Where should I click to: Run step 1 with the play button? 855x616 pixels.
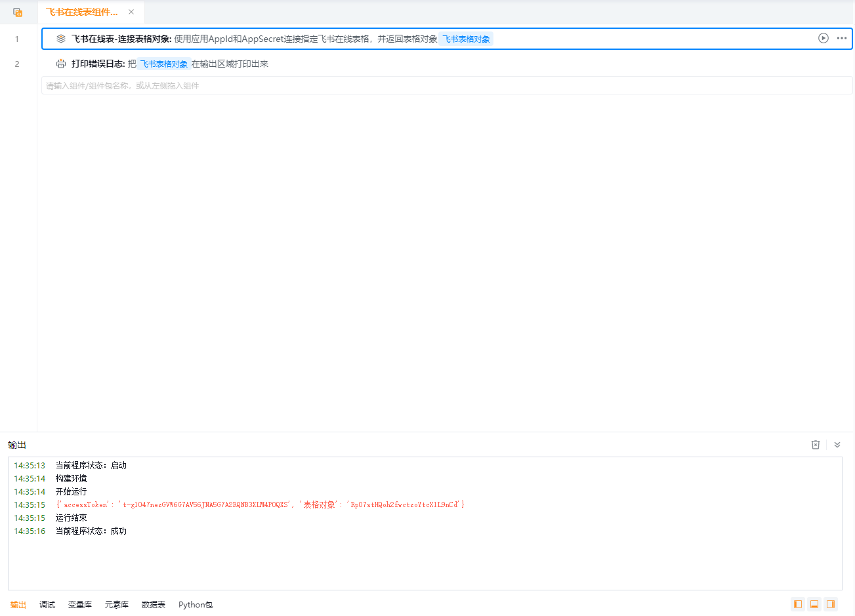pos(824,38)
